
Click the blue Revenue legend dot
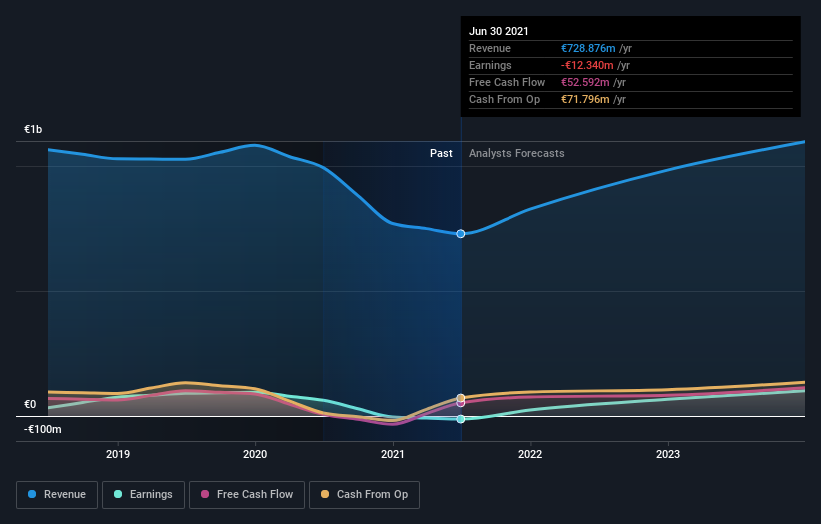(32, 494)
